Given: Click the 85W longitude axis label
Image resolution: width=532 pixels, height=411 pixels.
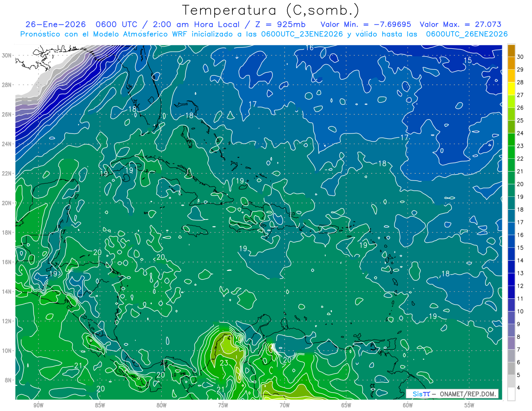Looking at the screenshot, I should [100, 406].
